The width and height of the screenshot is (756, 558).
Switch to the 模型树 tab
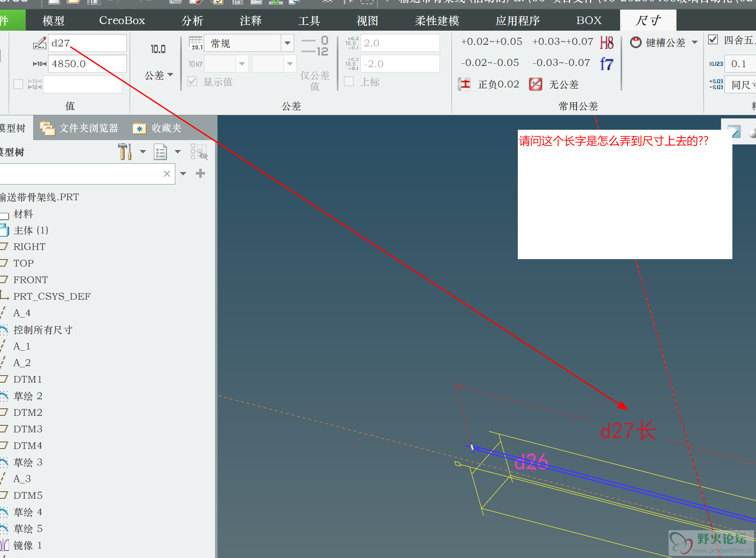coord(13,128)
